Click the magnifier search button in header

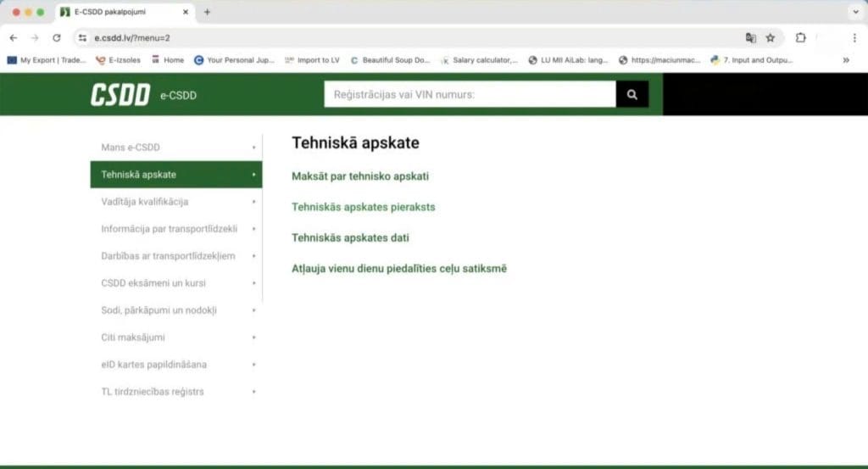click(x=632, y=95)
